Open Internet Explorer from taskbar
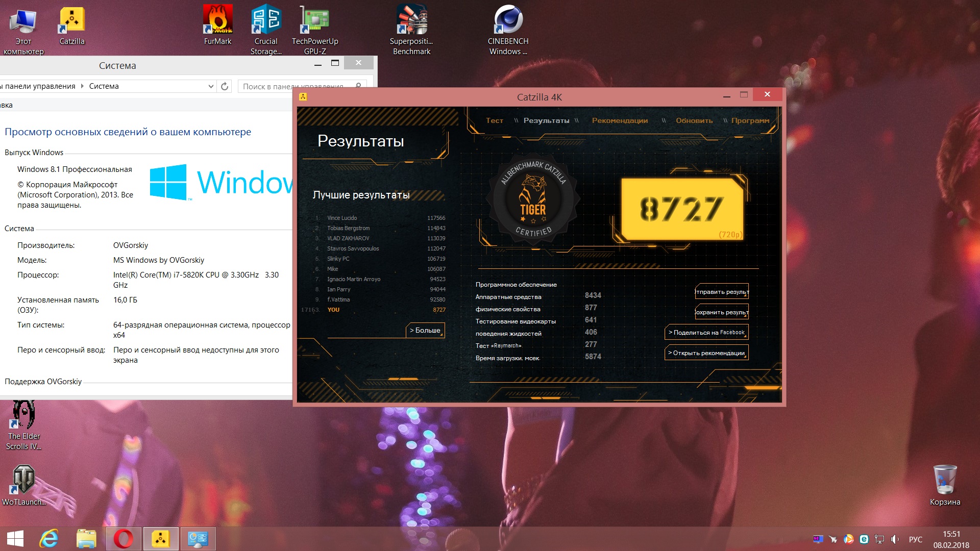980x551 pixels. tap(50, 539)
